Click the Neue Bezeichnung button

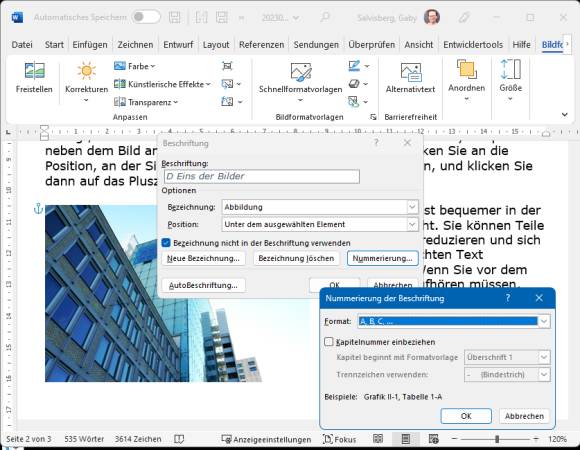click(203, 258)
